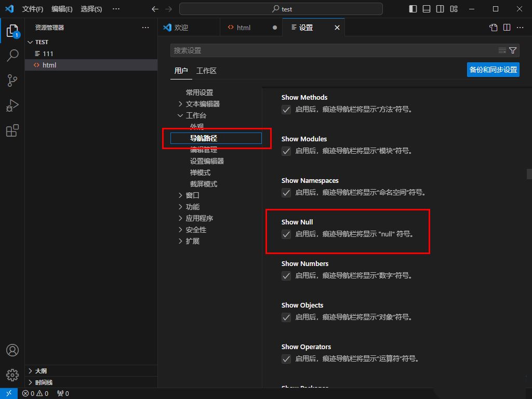Collapse the TEST folder in Explorer
Viewport: 532px width, 399px height.
[x=30, y=42]
